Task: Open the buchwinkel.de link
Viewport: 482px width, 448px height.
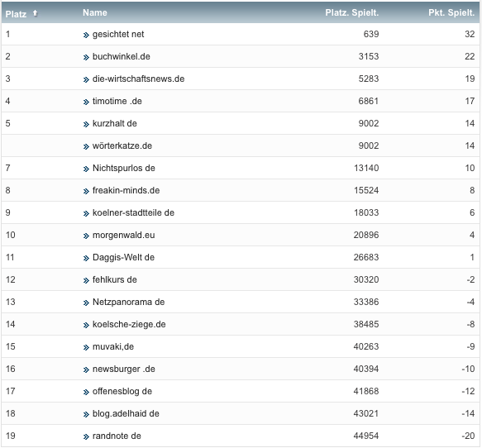Action: point(121,56)
